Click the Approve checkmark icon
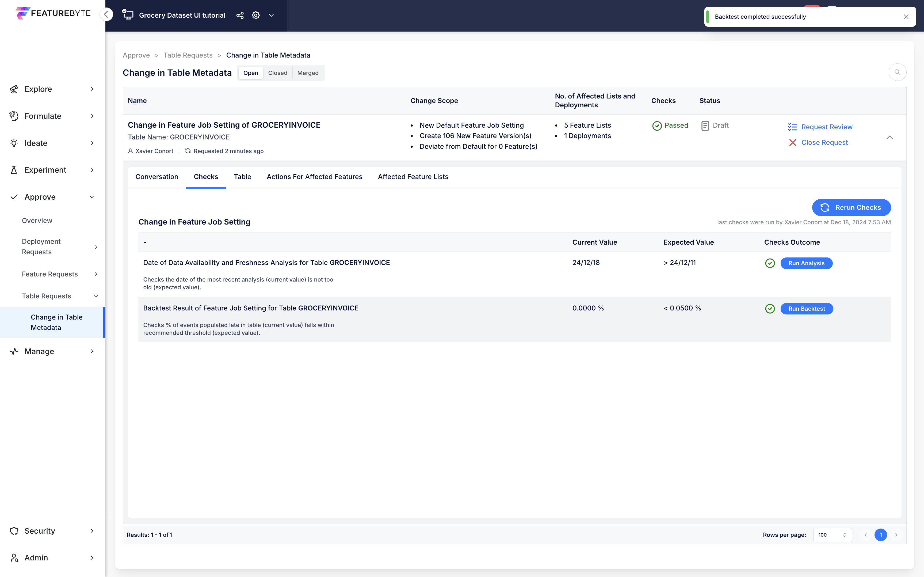This screenshot has height=577, width=924. coord(14,197)
